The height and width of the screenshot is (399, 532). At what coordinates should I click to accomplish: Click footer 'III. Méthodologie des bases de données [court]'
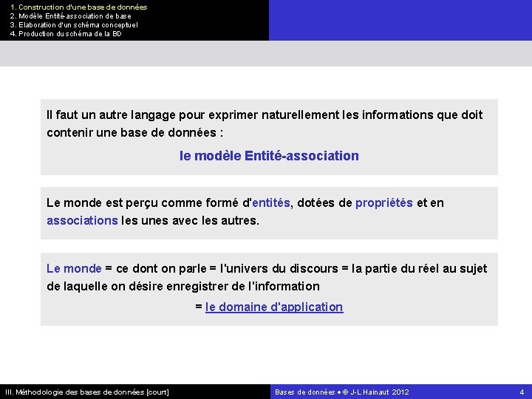(87, 392)
